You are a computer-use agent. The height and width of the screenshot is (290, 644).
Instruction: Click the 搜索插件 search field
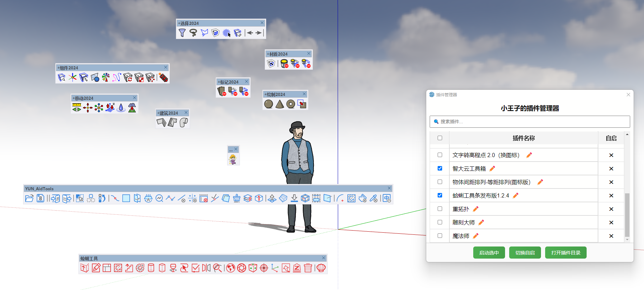(x=530, y=122)
